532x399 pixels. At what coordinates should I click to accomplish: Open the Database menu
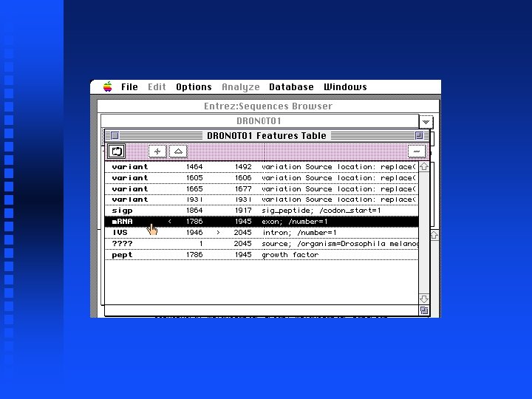coord(291,87)
